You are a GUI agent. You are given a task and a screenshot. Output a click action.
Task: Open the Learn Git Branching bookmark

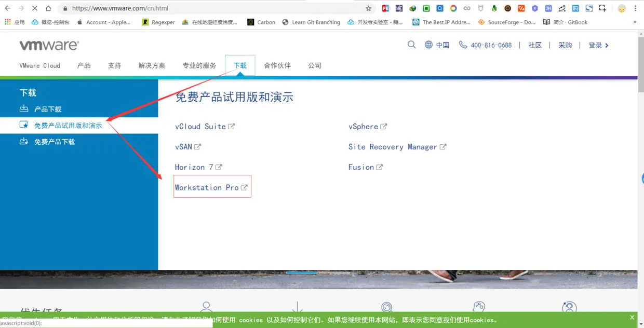point(317,22)
